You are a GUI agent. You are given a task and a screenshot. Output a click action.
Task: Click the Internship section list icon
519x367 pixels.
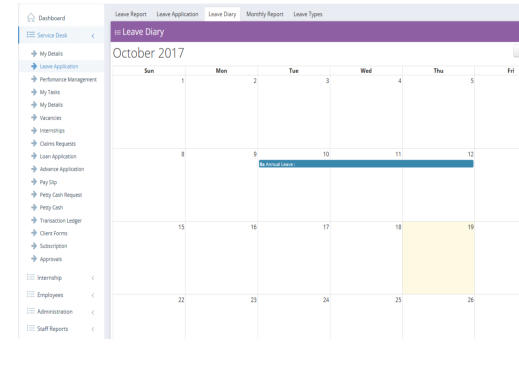click(31, 277)
